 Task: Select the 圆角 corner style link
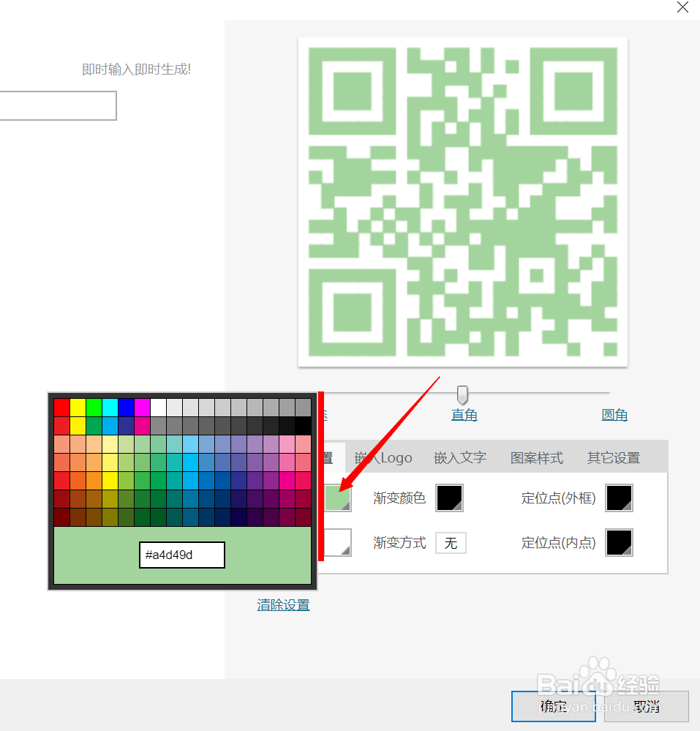[x=614, y=414]
